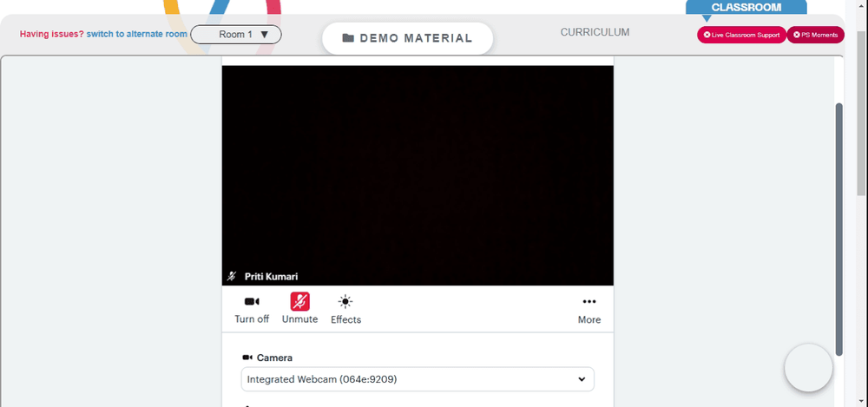The width and height of the screenshot is (868, 407).
Task: Click the 'Having issues?' text
Action: coord(52,35)
